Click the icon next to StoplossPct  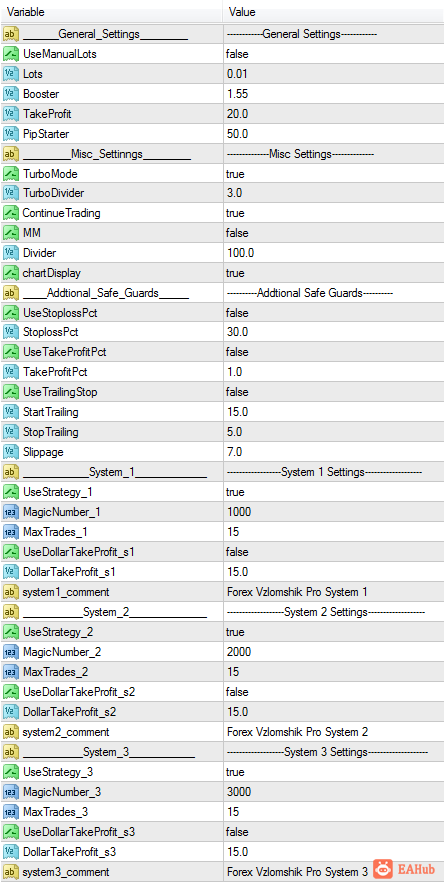11,333
